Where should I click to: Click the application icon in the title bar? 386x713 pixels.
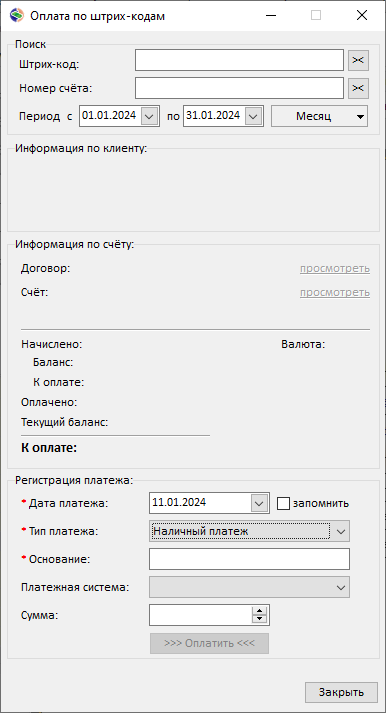[16, 15]
